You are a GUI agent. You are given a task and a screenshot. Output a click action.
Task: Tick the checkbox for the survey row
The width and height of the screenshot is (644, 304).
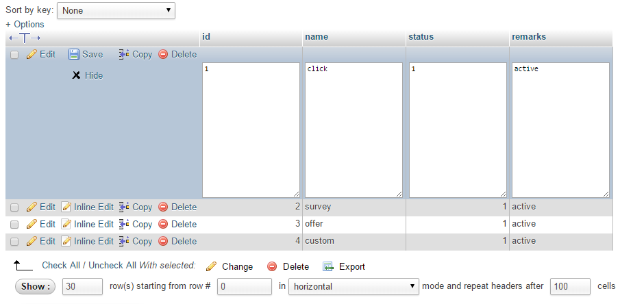pyautogui.click(x=14, y=207)
